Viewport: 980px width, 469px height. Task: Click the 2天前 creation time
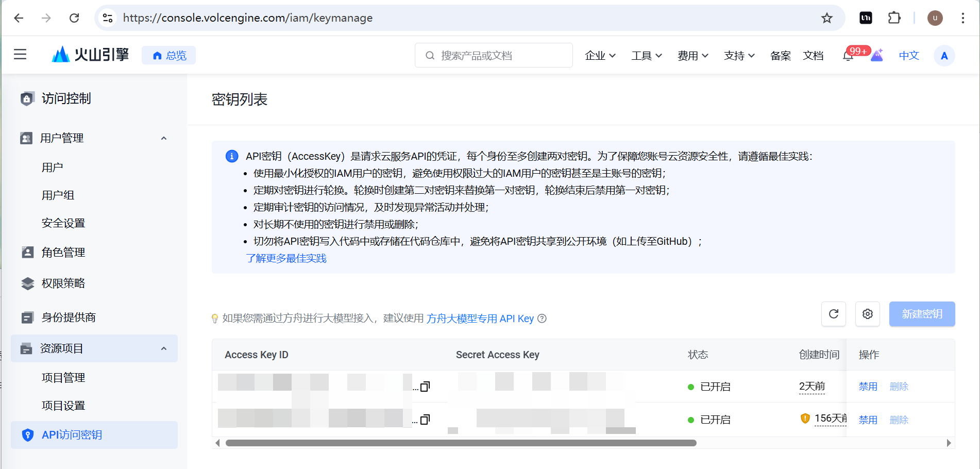[x=812, y=387]
